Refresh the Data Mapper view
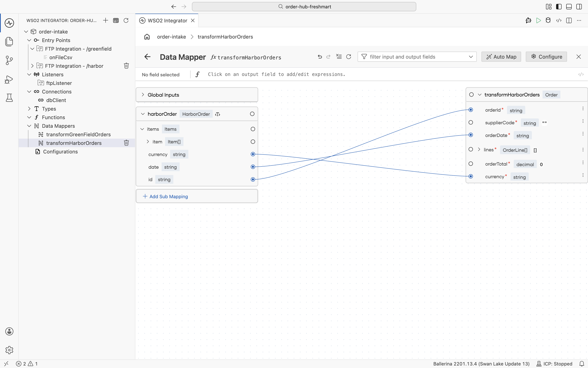The width and height of the screenshot is (588, 368). pyautogui.click(x=349, y=57)
